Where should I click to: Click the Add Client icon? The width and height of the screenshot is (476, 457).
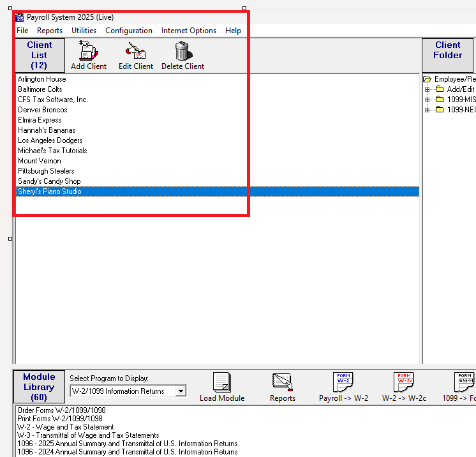coord(89,50)
